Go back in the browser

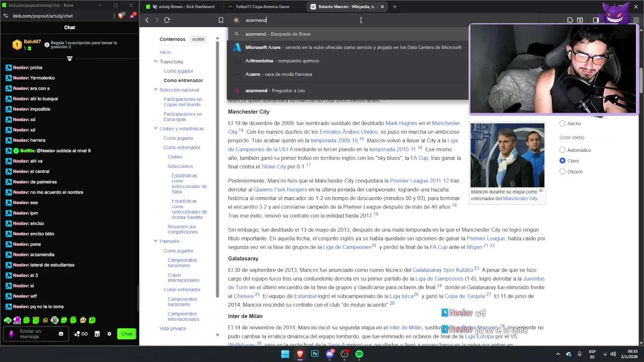click(147, 20)
